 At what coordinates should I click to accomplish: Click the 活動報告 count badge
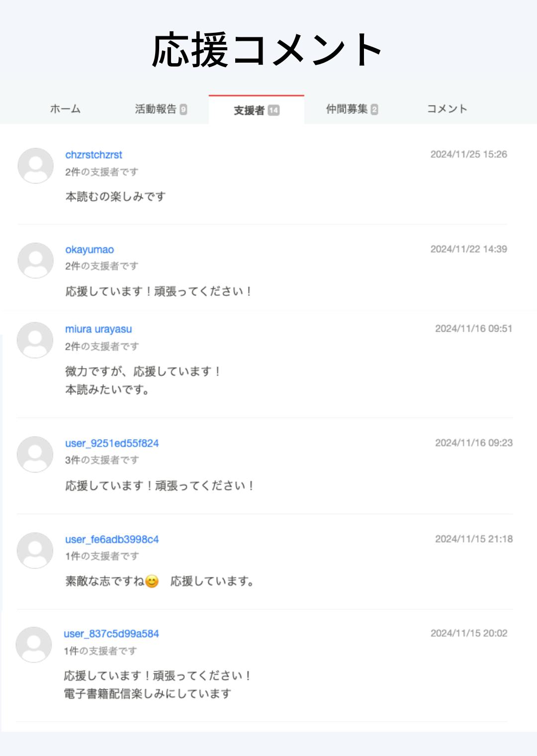click(183, 109)
